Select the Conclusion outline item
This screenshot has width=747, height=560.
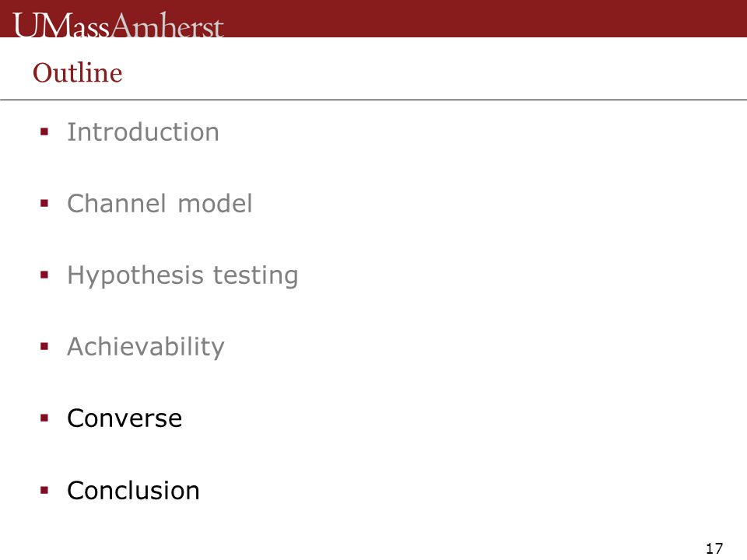[133, 491]
